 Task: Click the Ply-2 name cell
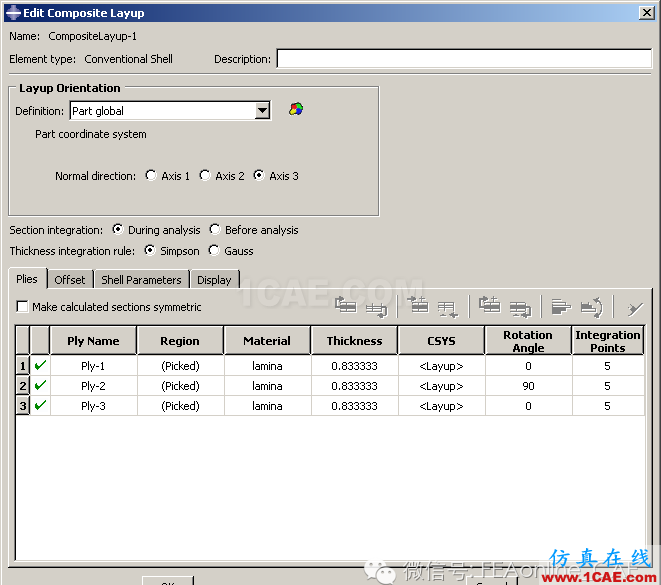(x=93, y=386)
